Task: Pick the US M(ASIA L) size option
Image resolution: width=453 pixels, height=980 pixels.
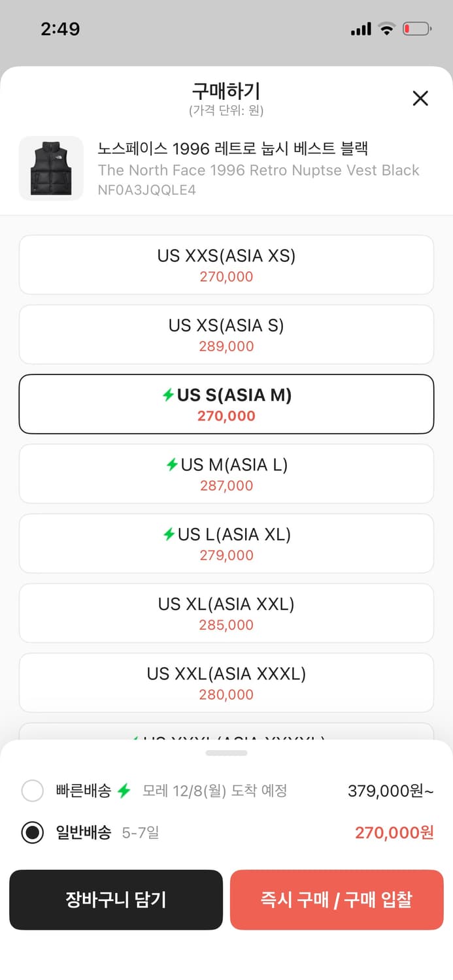Action: pyautogui.click(x=226, y=474)
